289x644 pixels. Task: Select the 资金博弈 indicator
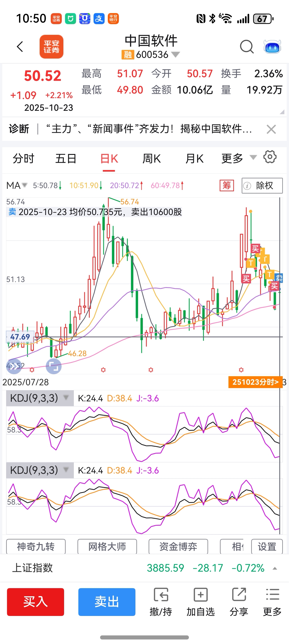click(x=178, y=547)
